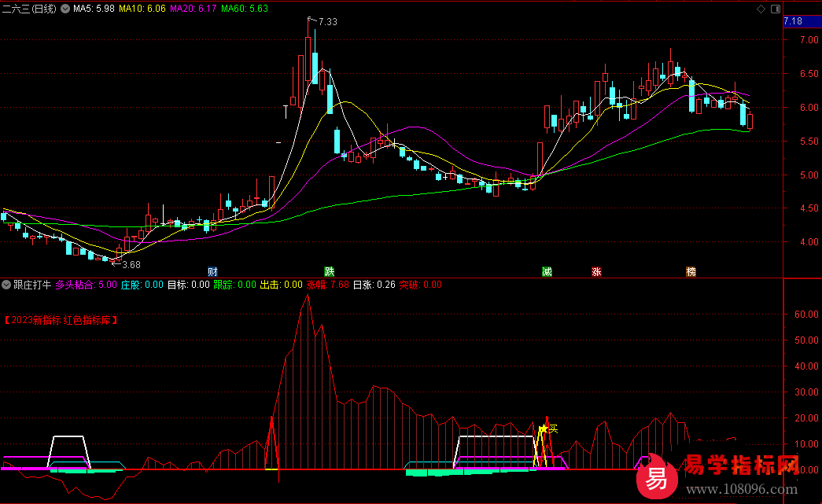Screen dimensions: 822x504
Task: Toggle the side panel icon at top right
Action: point(776,9)
